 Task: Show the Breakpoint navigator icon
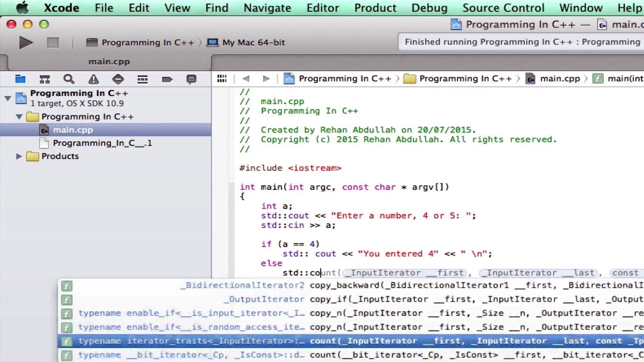(167, 79)
